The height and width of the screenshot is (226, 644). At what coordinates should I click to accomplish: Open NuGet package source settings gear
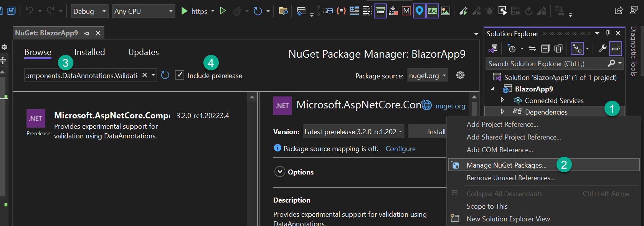[460, 75]
